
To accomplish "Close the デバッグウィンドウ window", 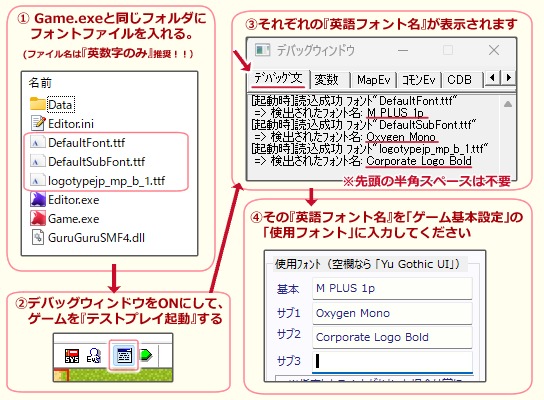I will point(494,50).
